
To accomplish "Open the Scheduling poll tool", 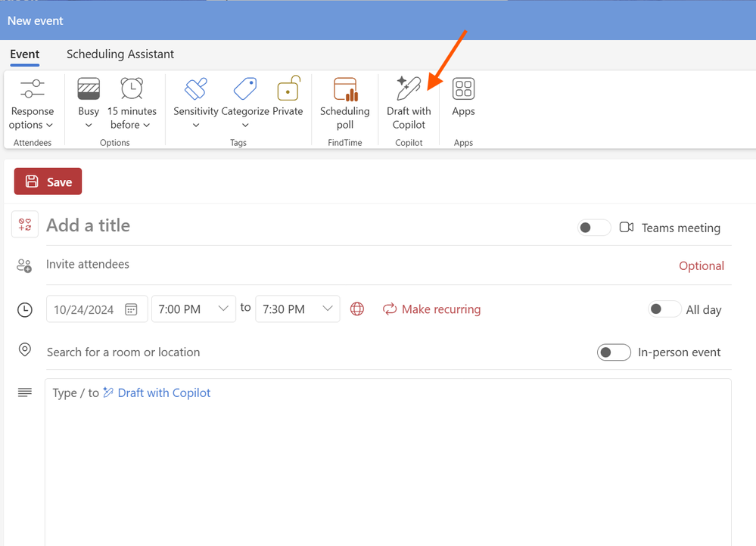I will click(x=345, y=104).
